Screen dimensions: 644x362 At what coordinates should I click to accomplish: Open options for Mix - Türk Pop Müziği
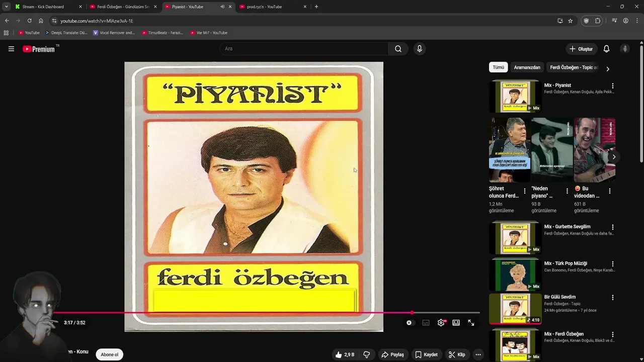coord(612,264)
